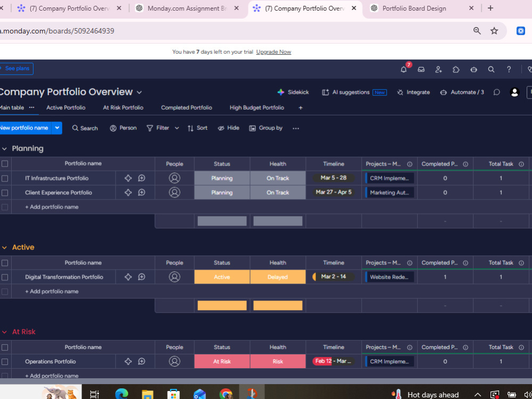Switch to Monday.com Assignment browser tab
Screen dimensions: 532x399
pyautogui.click(x=188, y=9)
